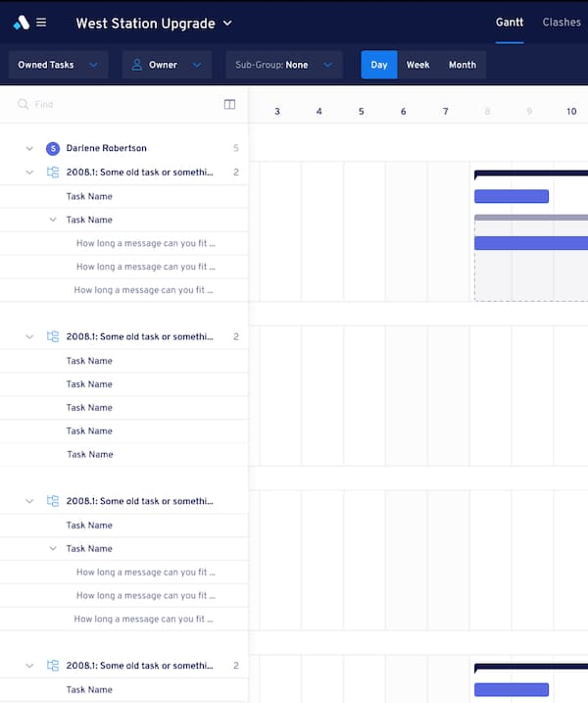Open the Sub-Group: None dropdown
Screen dimensions: 588x703
pos(282,65)
